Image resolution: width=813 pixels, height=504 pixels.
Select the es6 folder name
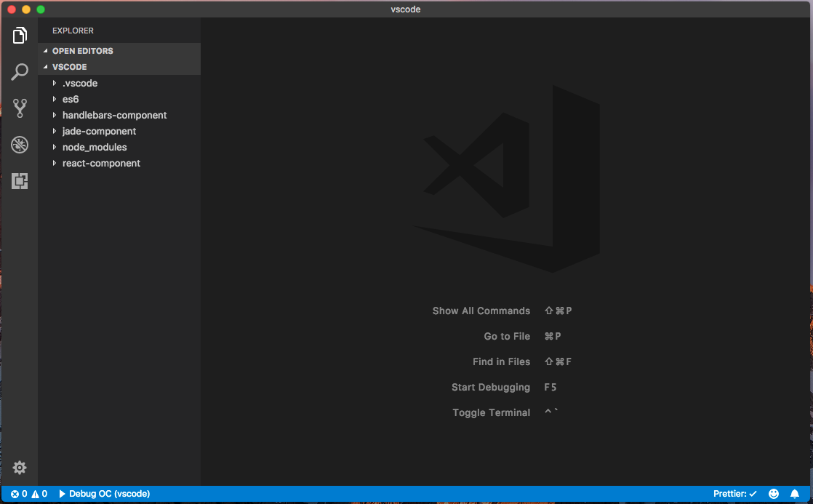[x=71, y=99]
